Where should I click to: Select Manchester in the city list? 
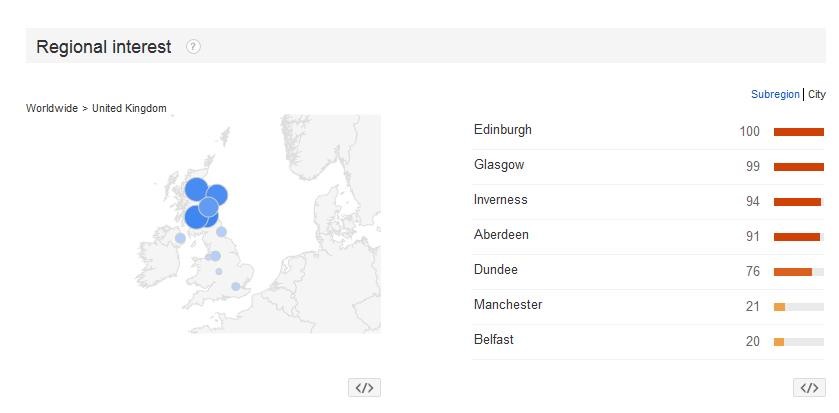pyautogui.click(x=508, y=304)
